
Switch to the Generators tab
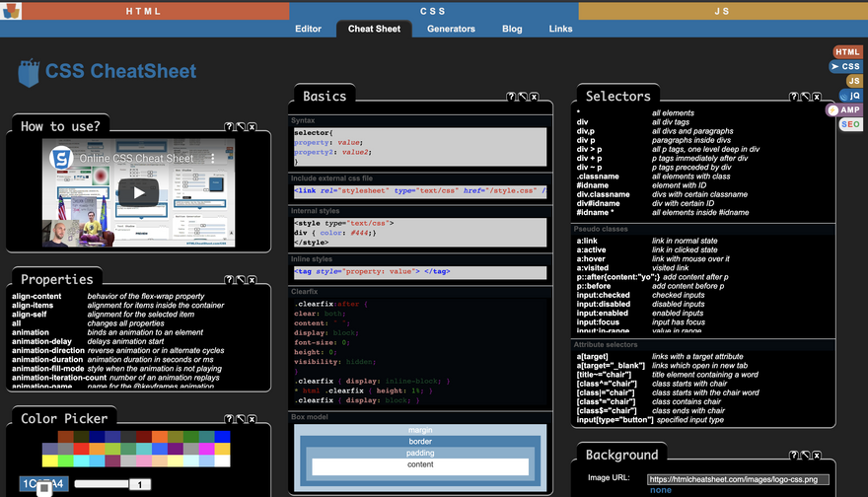click(451, 29)
